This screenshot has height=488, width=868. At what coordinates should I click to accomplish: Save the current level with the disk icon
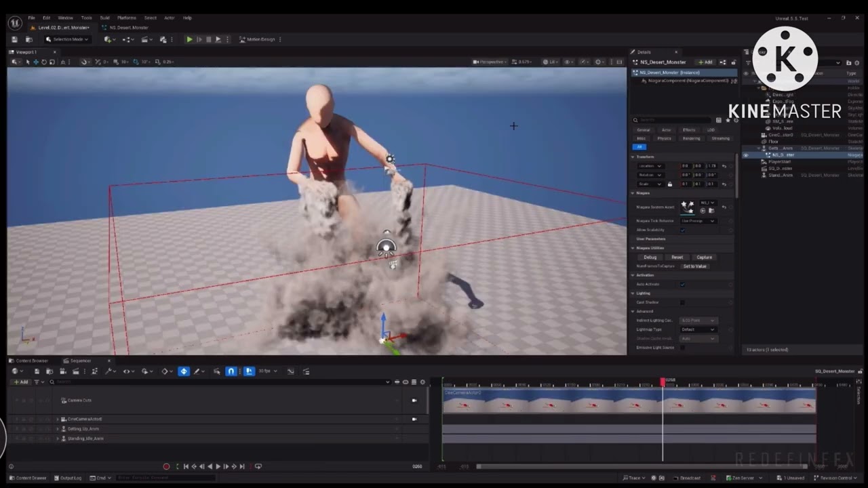click(14, 39)
